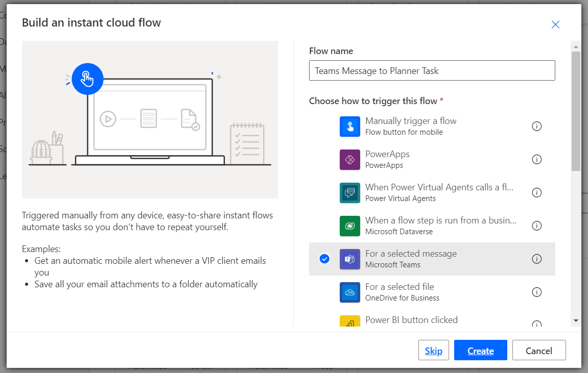Image resolution: width=588 pixels, height=373 pixels.
Task: Click the selected checkmark on For a selected message
Action: (x=325, y=259)
